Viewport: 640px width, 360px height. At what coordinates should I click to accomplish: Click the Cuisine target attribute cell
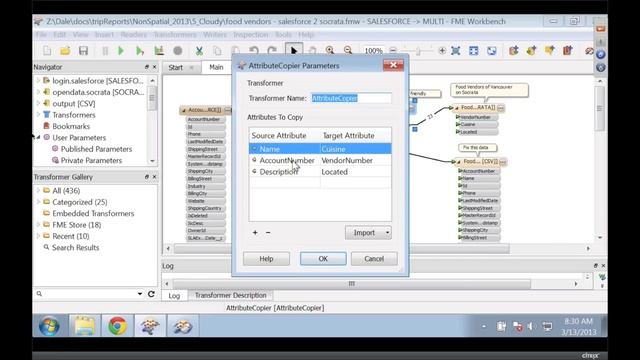click(356, 149)
